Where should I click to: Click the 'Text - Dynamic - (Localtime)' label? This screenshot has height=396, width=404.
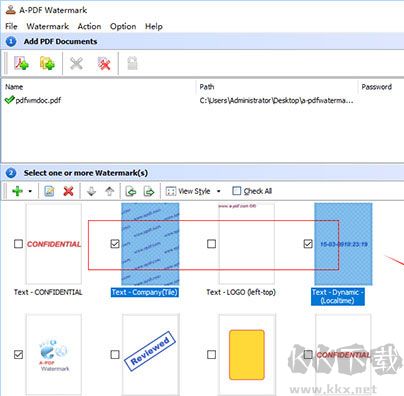(x=338, y=296)
